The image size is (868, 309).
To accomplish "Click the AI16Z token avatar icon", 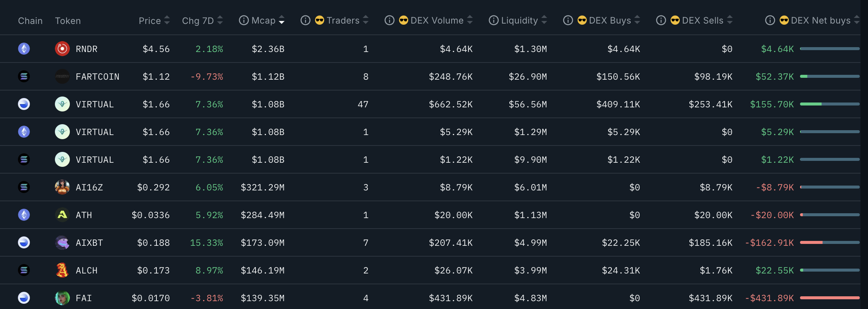I will [62, 187].
